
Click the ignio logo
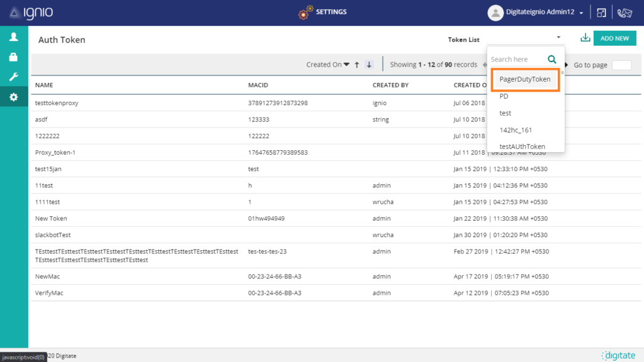coord(31,13)
